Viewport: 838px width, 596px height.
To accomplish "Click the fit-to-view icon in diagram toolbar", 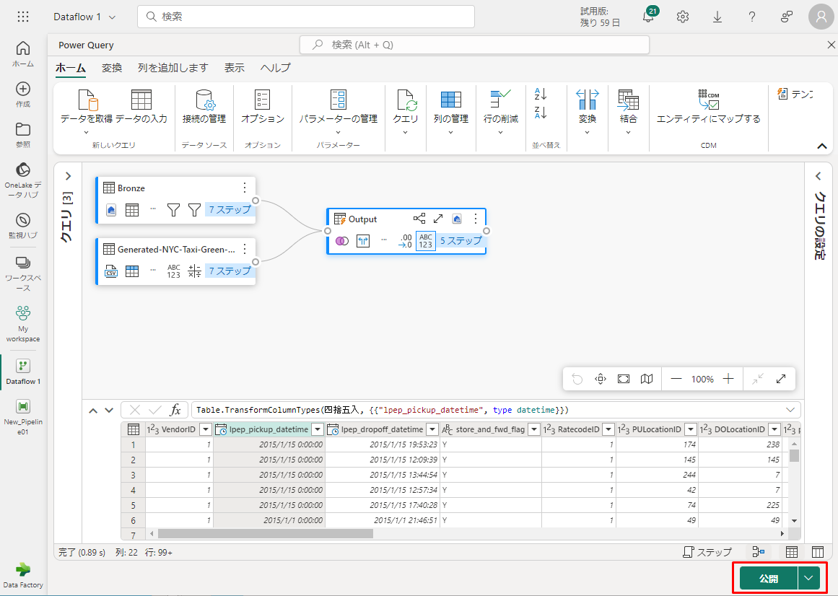I will [624, 379].
